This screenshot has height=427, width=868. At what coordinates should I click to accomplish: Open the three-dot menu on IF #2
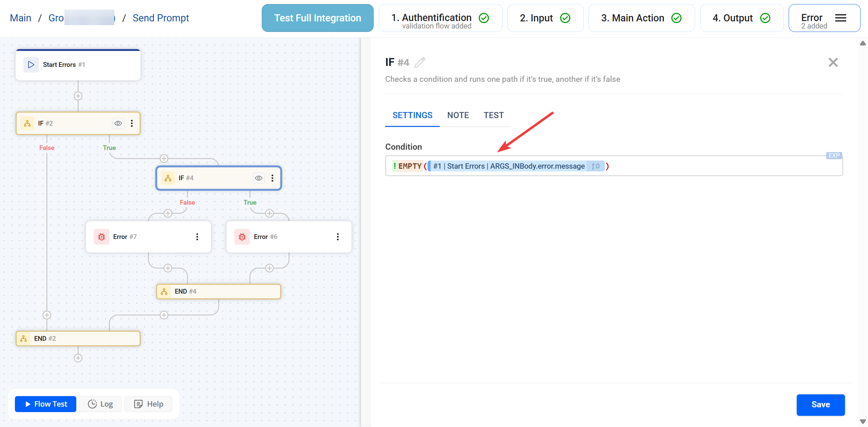132,123
